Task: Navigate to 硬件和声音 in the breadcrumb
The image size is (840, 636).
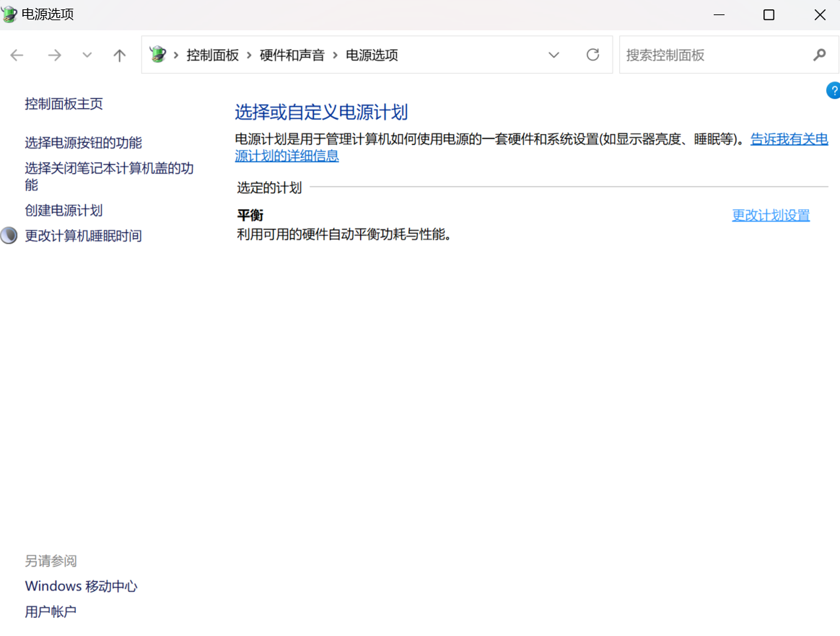Action: pos(292,56)
